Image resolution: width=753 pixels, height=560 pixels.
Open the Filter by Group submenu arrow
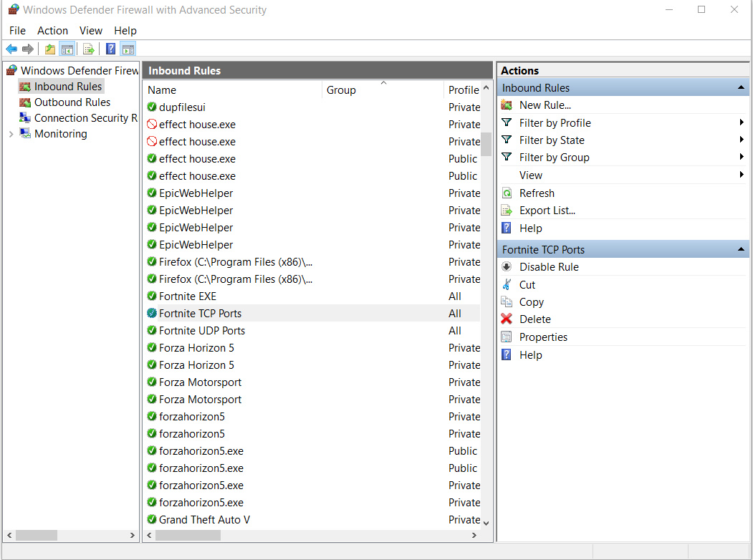tap(742, 157)
